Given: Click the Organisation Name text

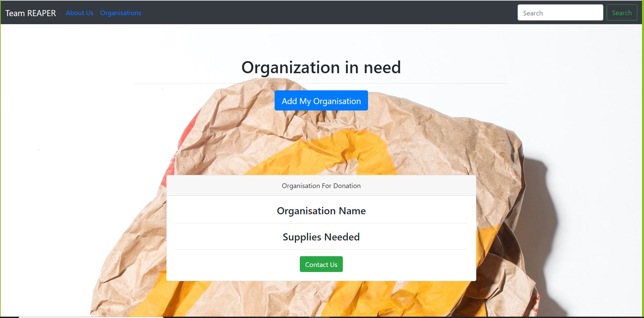Looking at the screenshot, I should pos(321,211).
